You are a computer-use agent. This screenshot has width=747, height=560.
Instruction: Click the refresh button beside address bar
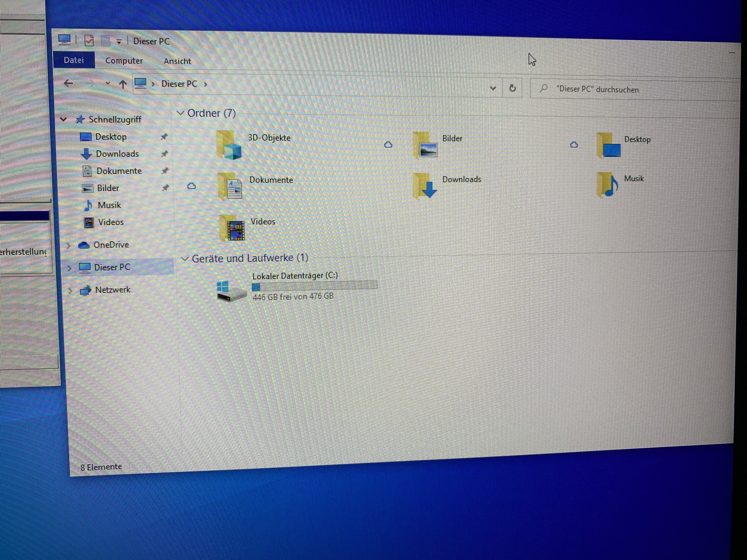(x=512, y=88)
